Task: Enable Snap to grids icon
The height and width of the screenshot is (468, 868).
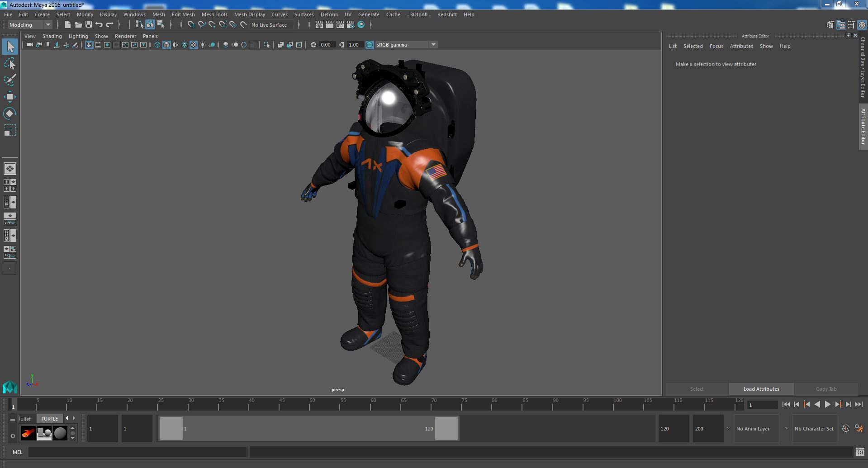Action: [x=191, y=25]
